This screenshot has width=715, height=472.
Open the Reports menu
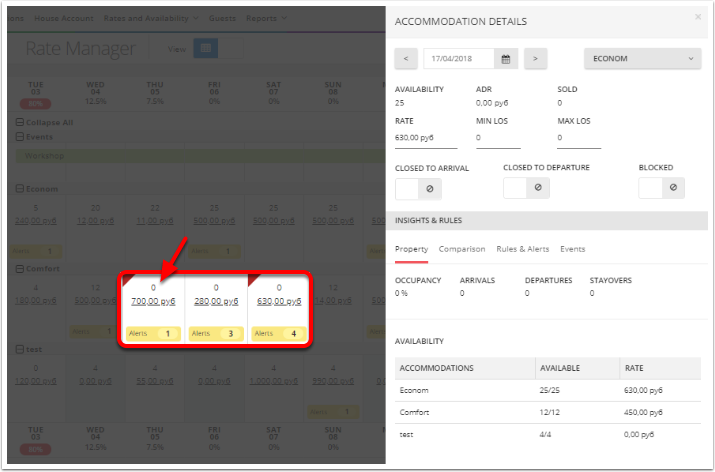[x=266, y=18]
